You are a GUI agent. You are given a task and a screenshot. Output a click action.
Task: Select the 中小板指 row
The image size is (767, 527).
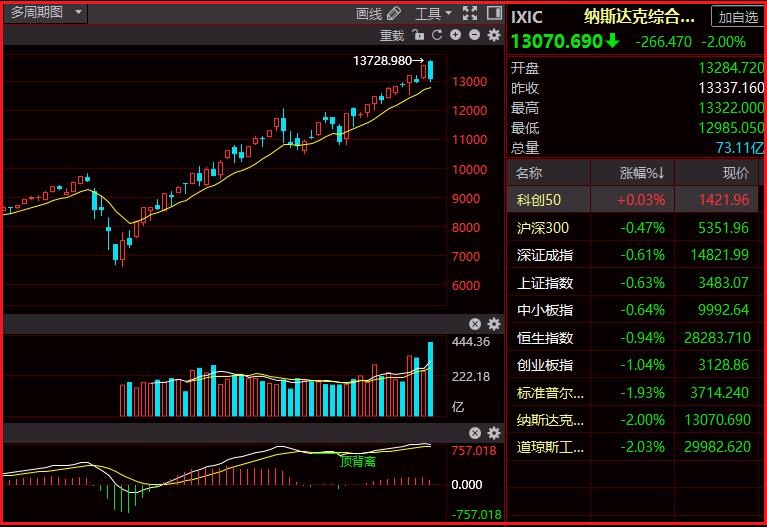[x=632, y=310]
